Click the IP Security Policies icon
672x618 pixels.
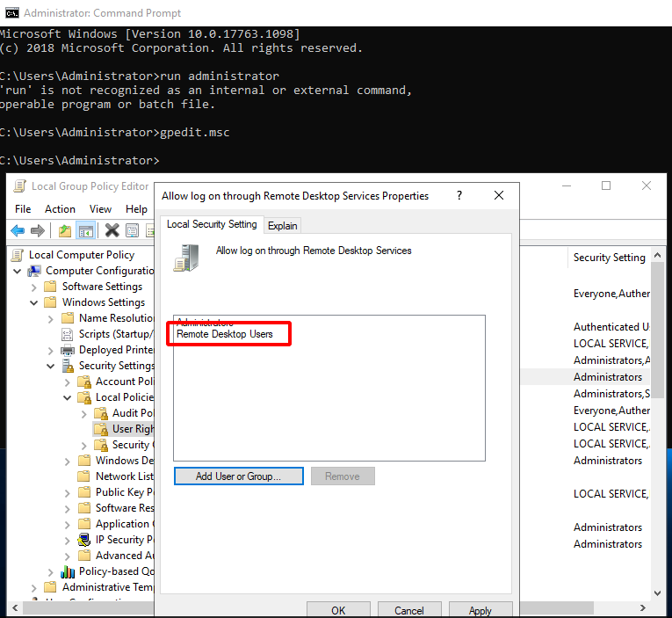[x=84, y=540]
